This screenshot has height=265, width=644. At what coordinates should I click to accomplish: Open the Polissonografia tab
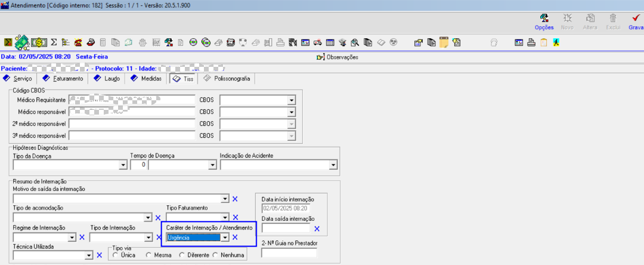tap(227, 78)
